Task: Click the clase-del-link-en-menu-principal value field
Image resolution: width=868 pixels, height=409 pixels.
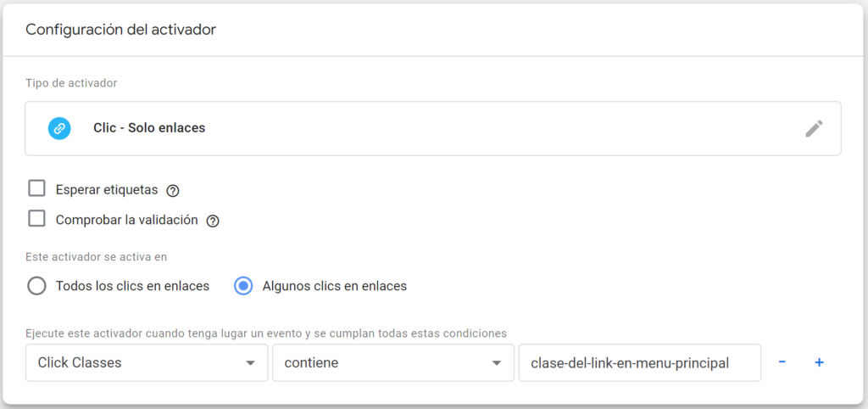Action: pyautogui.click(x=639, y=363)
